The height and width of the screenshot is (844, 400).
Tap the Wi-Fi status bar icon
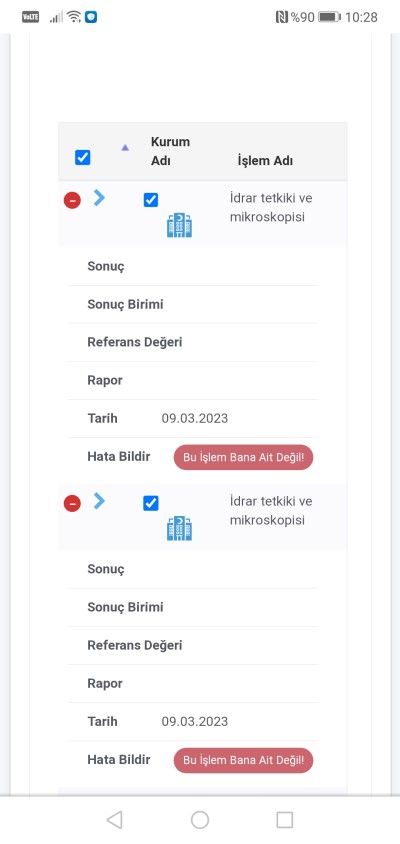[74, 17]
